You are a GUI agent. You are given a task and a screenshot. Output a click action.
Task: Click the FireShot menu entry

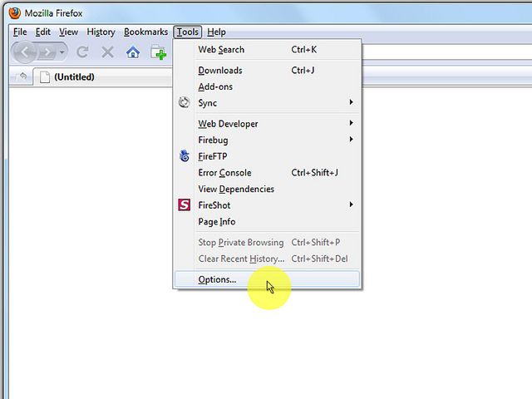214,205
